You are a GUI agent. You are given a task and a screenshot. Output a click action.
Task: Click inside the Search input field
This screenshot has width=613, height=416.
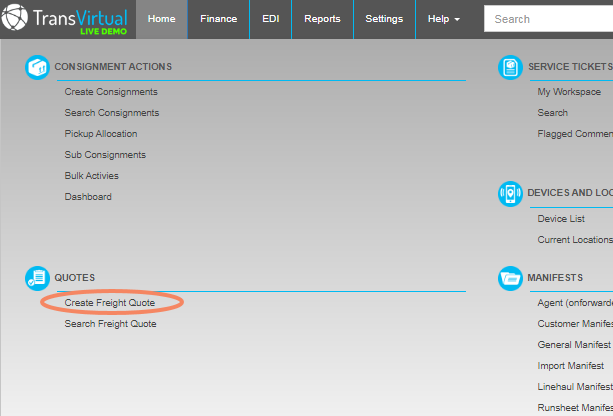548,19
